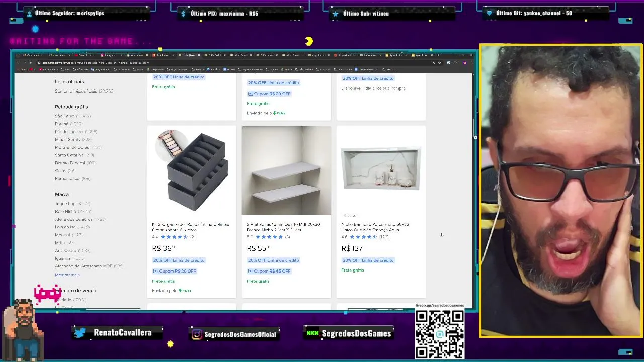644x362 pixels.
Task: Open the browser profile avatar
Action: 464,63
